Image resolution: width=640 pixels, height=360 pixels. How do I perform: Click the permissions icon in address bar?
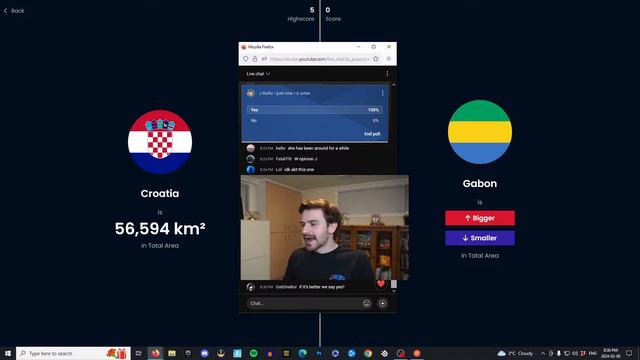pyautogui.click(x=264, y=59)
